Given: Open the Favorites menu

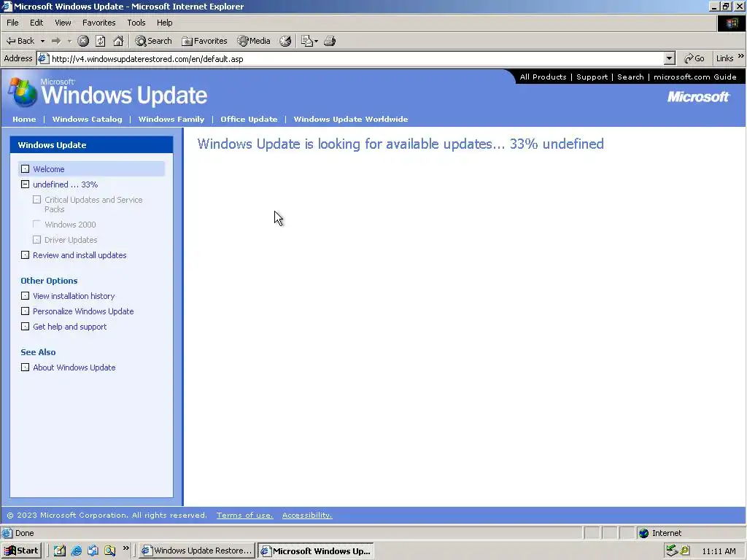Looking at the screenshot, I should (x=98, y=23).
